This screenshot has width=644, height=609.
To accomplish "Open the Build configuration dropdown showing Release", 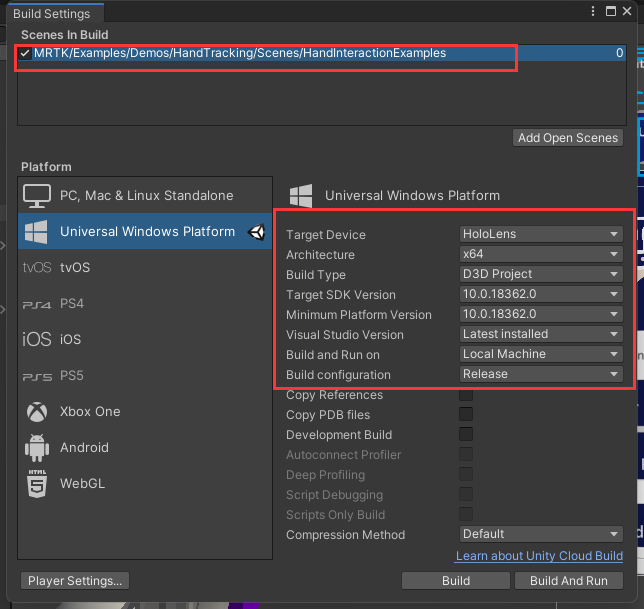I will [541, 374].
